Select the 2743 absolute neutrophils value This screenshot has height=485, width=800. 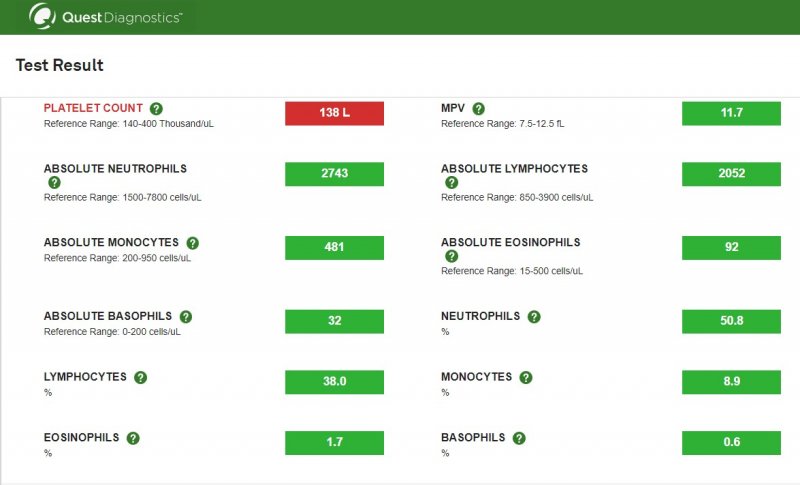(x=334, y=174)
